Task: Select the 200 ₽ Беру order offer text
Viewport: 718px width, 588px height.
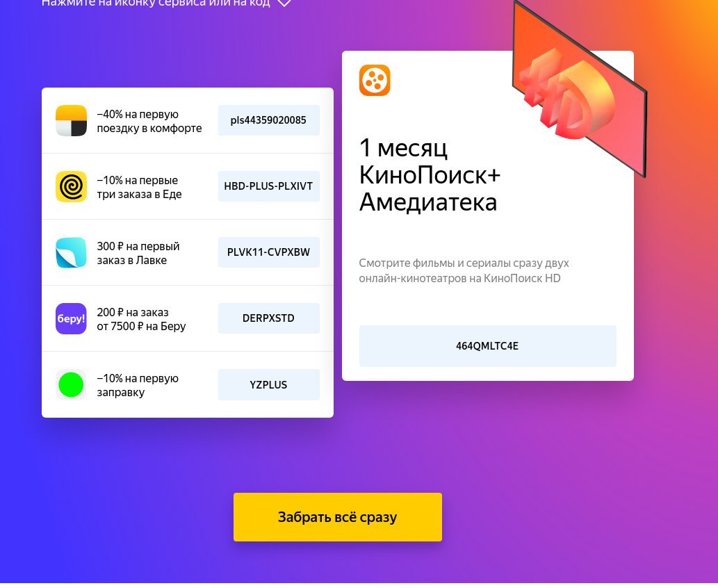Action: (x=142, y=319)
